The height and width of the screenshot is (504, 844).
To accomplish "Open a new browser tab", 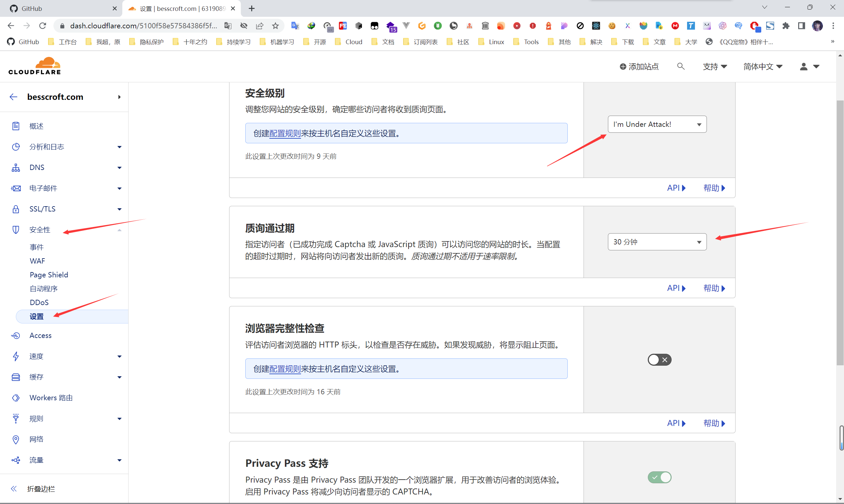I will 252,9.
